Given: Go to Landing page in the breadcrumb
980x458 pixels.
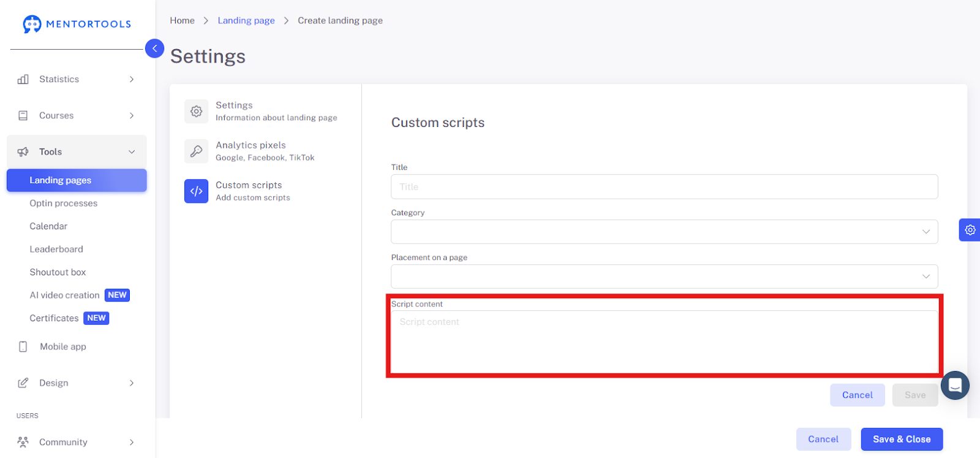Looking at the screenshot, I should point(246,20).
